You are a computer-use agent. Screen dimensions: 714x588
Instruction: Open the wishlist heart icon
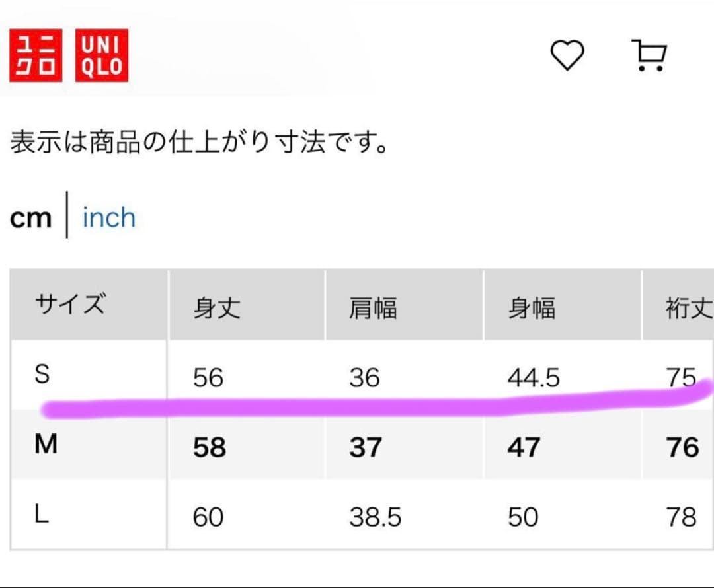567,55
